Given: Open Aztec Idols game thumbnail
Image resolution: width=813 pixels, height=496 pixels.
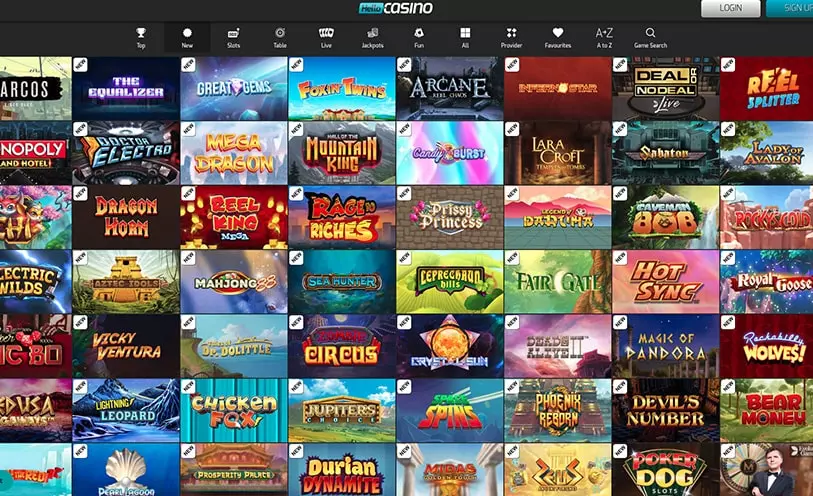Looking at the screenshot, I should (x=126, y=281).
